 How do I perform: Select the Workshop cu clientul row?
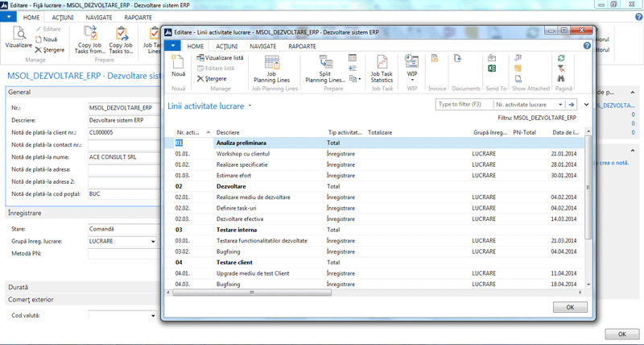tap(374, 153)
